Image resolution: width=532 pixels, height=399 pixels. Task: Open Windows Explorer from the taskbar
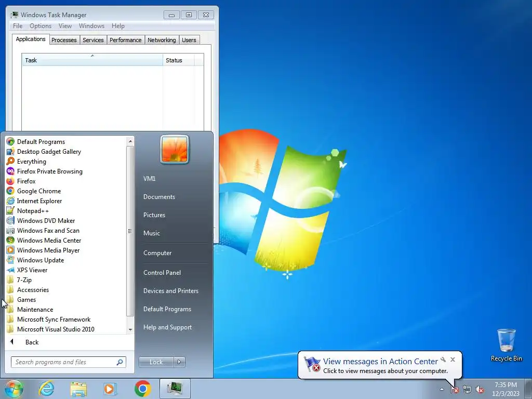[78, 389]
